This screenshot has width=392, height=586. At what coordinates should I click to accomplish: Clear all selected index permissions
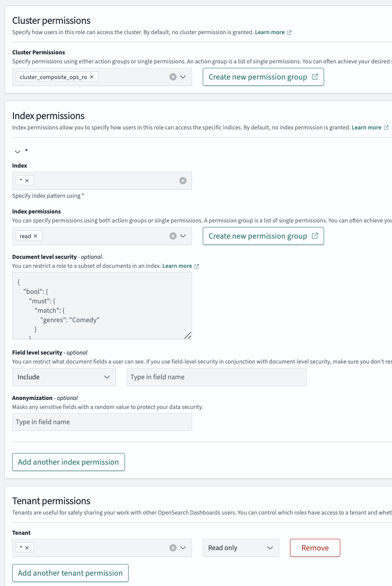(x=173, y=236)
